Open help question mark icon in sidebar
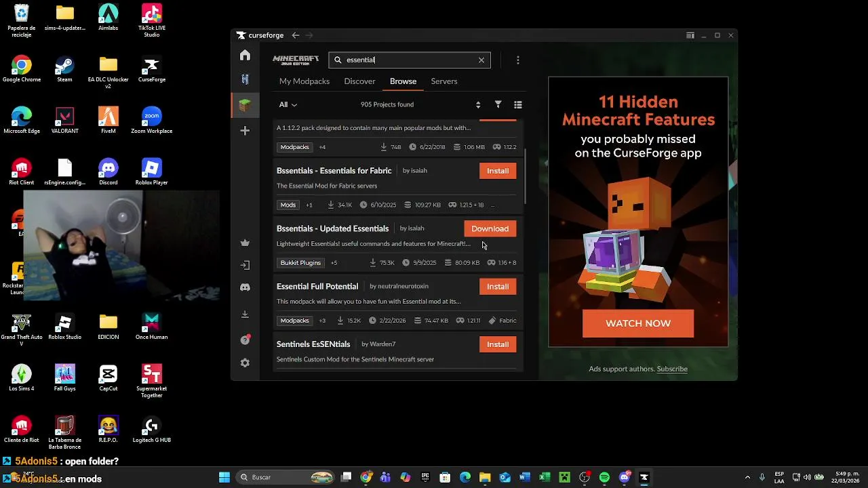The height and width of the screenshot is (488, 868). point(245,340)
